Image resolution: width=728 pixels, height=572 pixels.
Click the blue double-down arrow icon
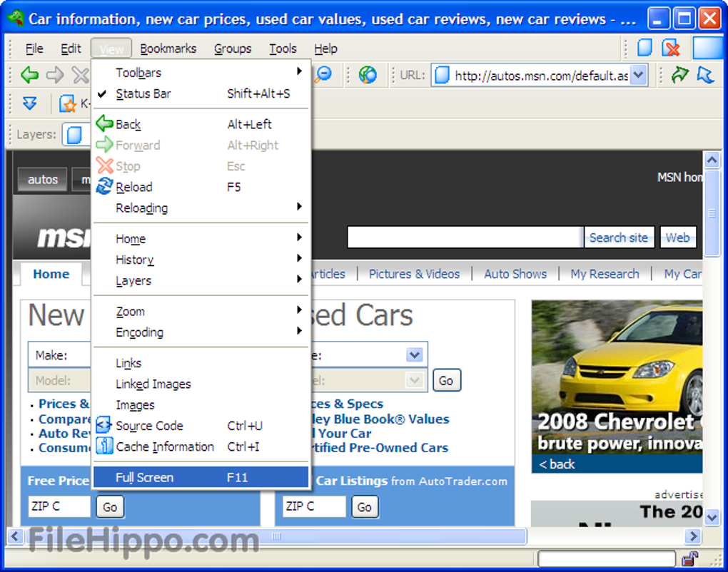pyautogui.click(x=29, y=103)
